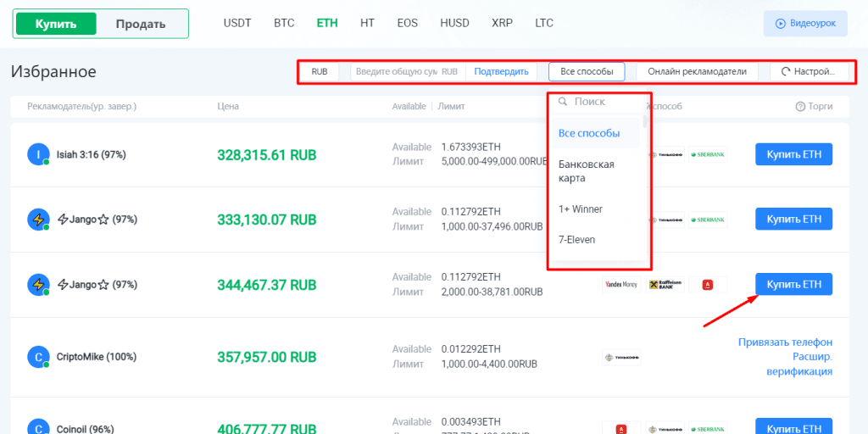The image size is (868, 434).
Task: Click the price 406,777.77 RUB
Action: point(267,429)
